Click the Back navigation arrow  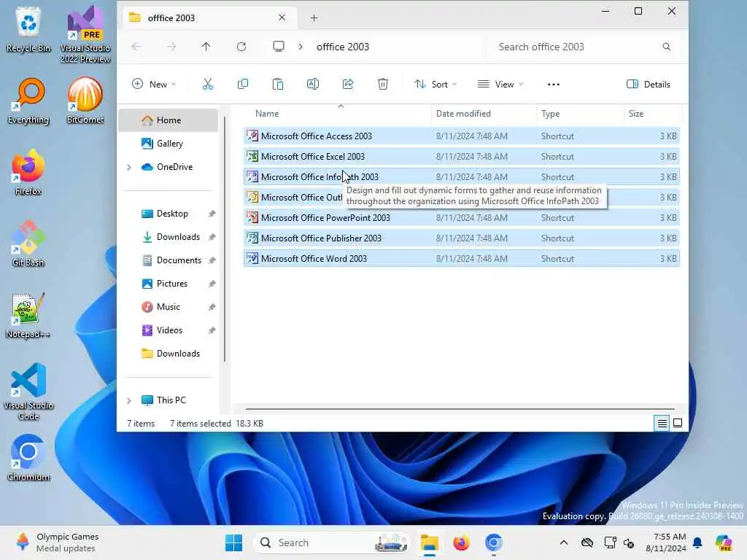[x=136, y=47]
